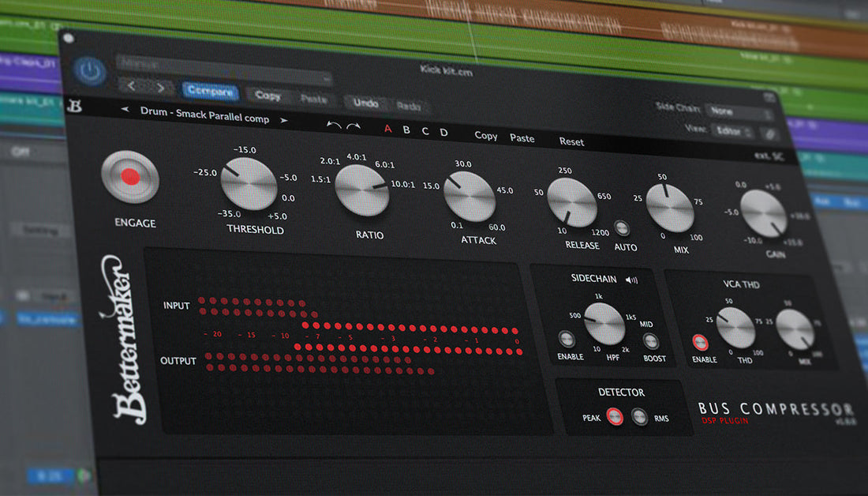The image size is (868, 496).
Task: Select preset slot A
Action: [x=387, y=129]
